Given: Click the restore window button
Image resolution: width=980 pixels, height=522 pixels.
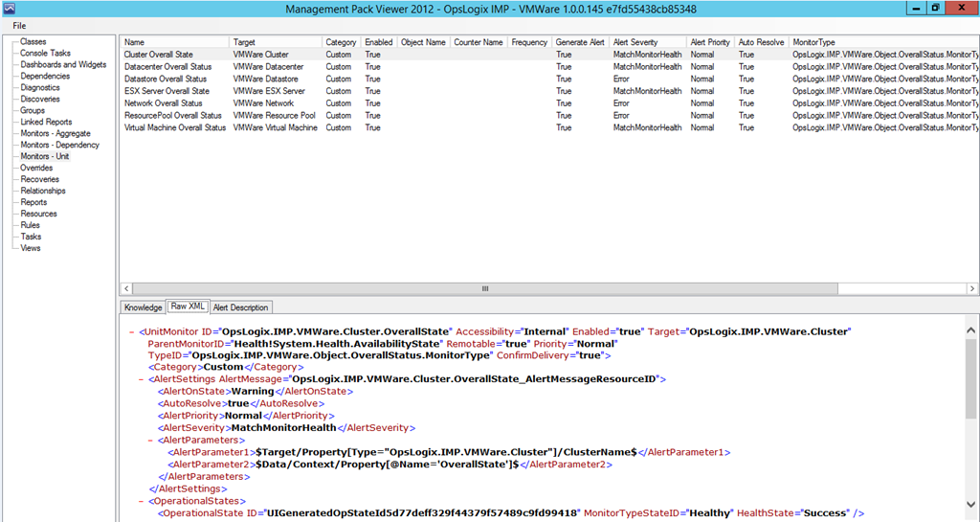Looking at the screenshot, I should pyautogui.click(x=935, y=8).
